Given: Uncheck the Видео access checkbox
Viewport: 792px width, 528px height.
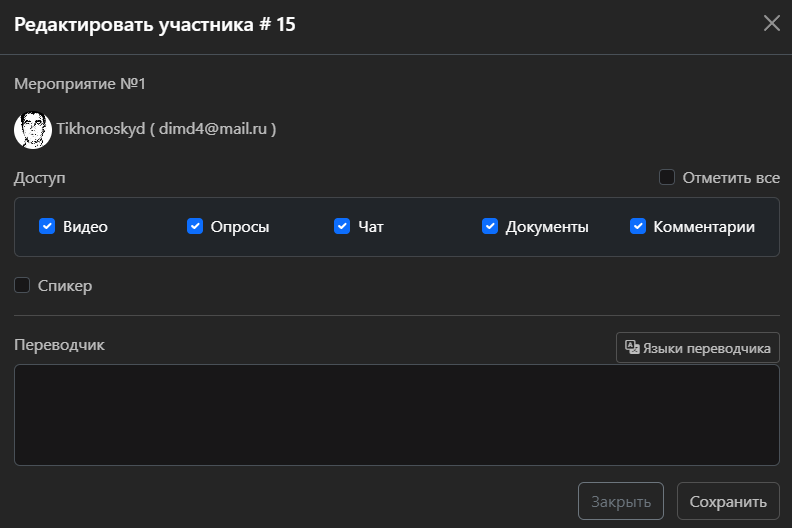Looking at the screenshot, I should [x=47, y=226].
